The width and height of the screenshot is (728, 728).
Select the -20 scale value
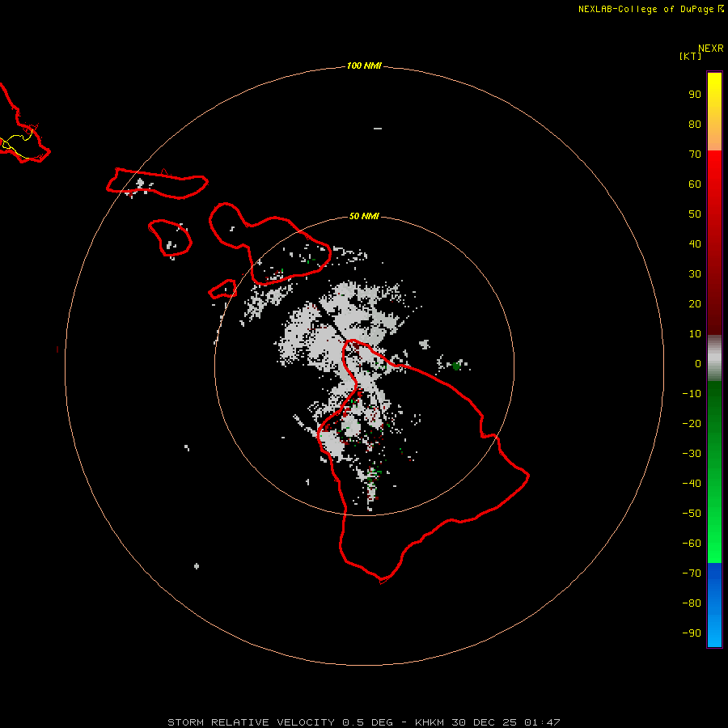pyautogui.click(x=692, y=424)
